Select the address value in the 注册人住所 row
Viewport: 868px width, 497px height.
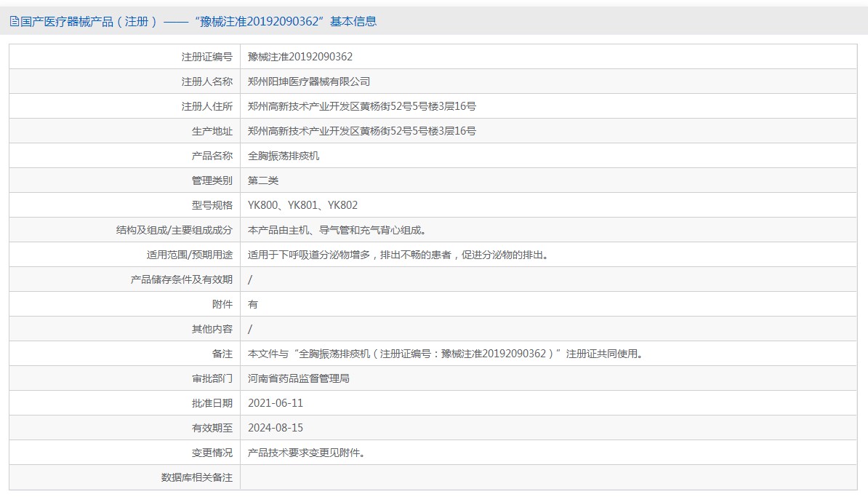[x=361, y=106]
